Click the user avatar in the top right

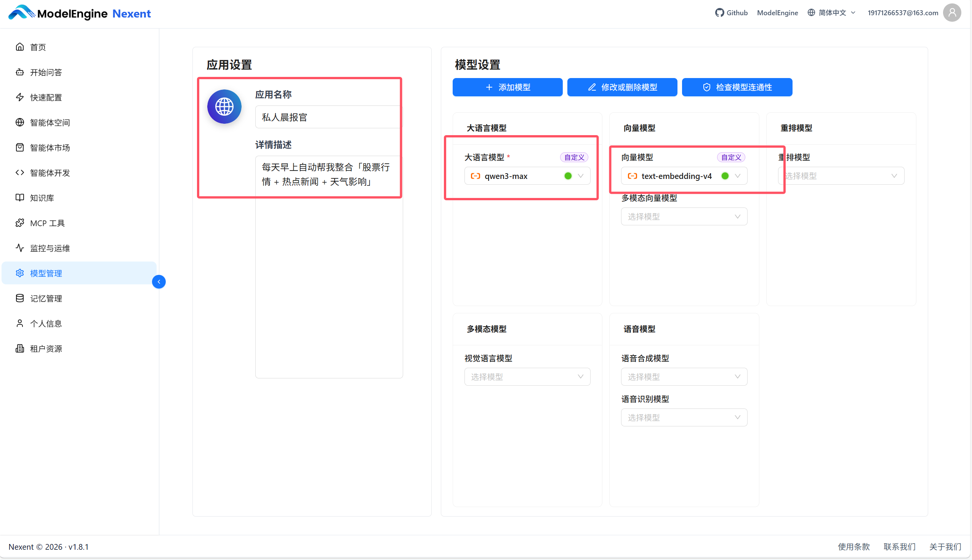coord(952,13)
